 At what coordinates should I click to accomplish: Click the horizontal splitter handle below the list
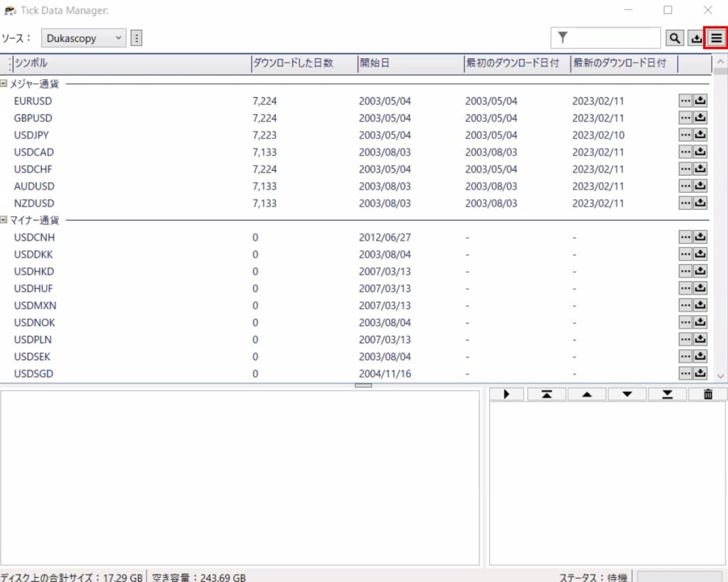[363, 385]
